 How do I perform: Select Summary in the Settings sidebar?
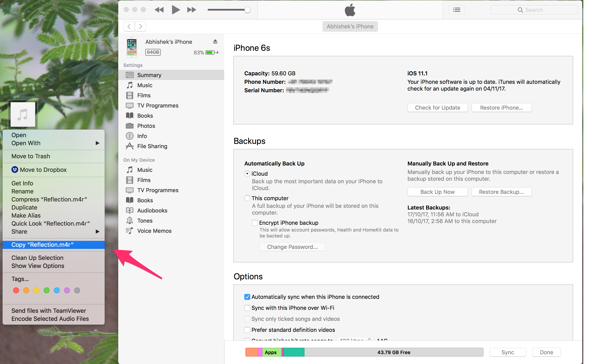171,75
